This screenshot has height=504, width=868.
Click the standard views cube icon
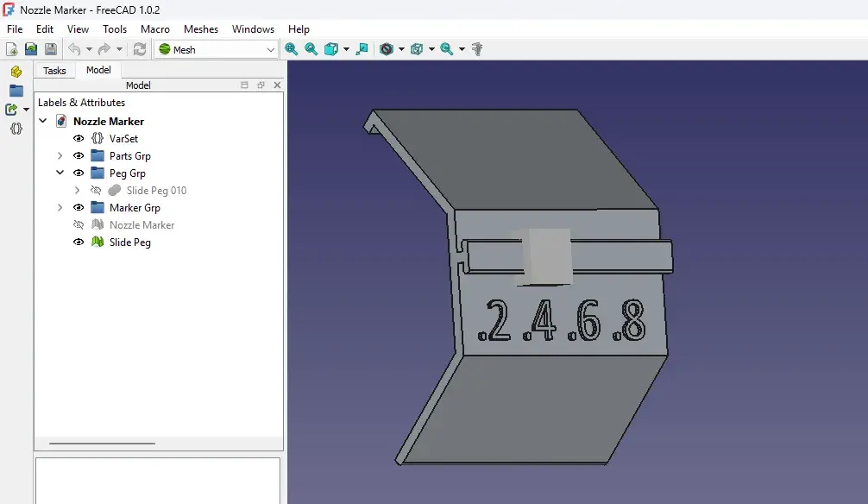pos(331,49)
